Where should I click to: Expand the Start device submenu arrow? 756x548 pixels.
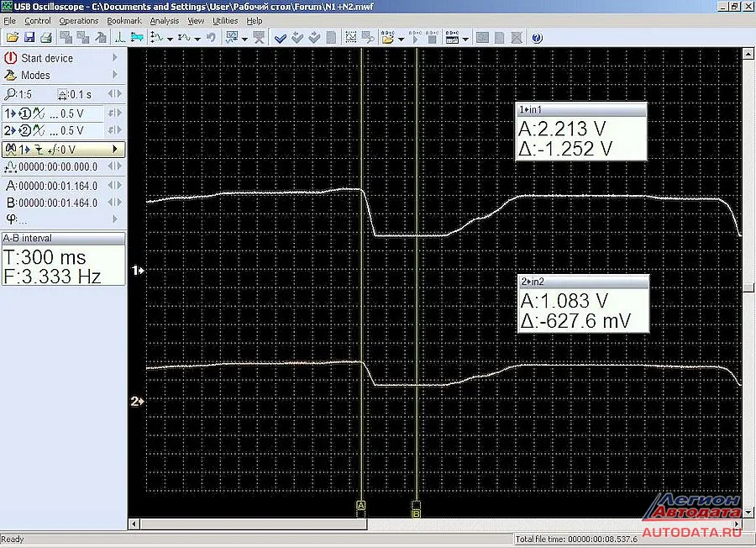[x=115, y=57]
